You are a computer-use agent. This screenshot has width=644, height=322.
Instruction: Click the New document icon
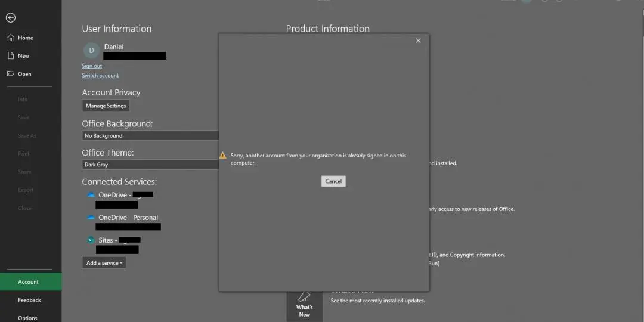(x=11, y=55)
